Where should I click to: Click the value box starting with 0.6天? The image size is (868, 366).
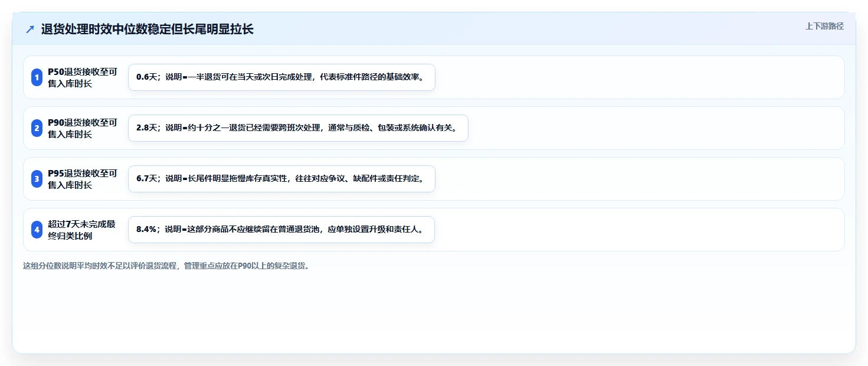pyautogui.click(x=281, y=77)
